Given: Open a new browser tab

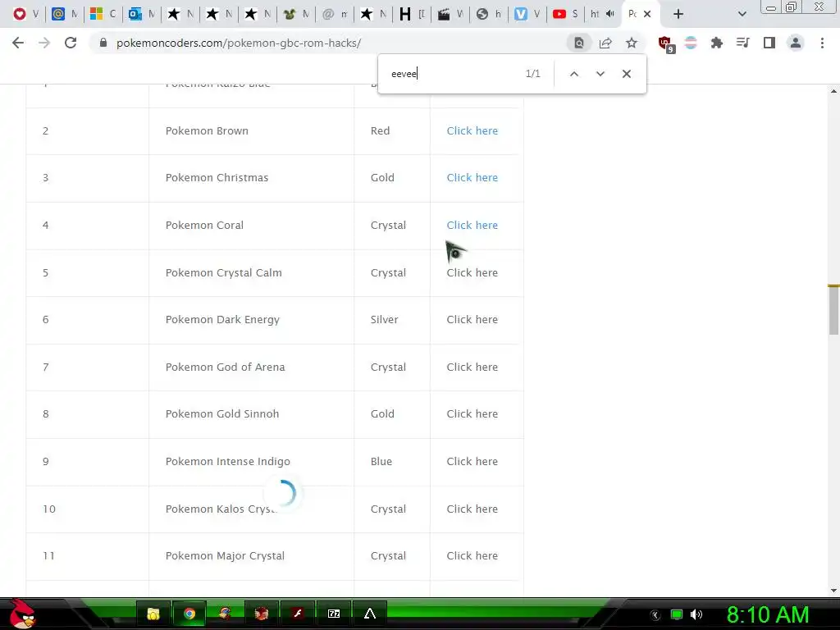Looking at the screenshot, I should point(678,14).
